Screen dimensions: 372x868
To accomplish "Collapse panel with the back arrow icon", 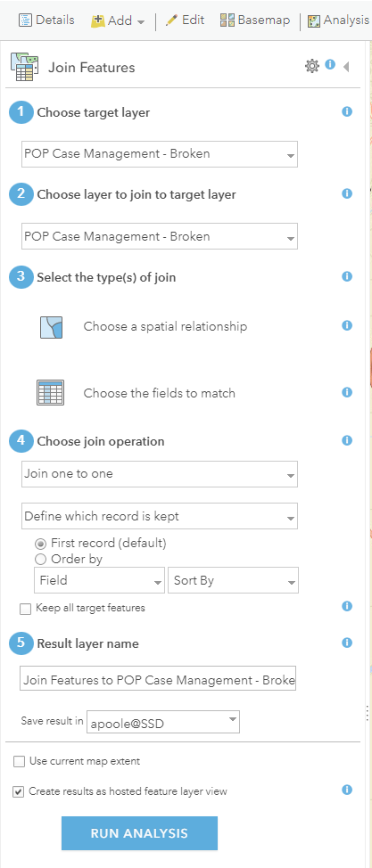I will [346, 67].
